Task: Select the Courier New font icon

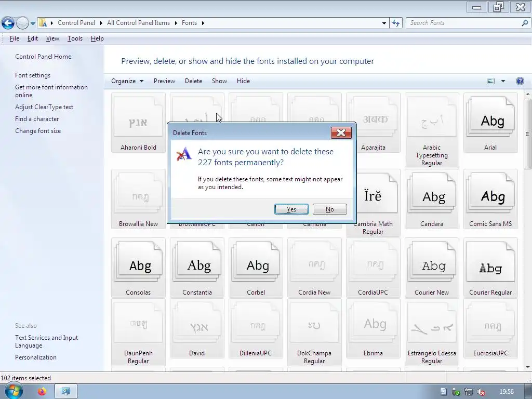Action: (x=432, y=268)
